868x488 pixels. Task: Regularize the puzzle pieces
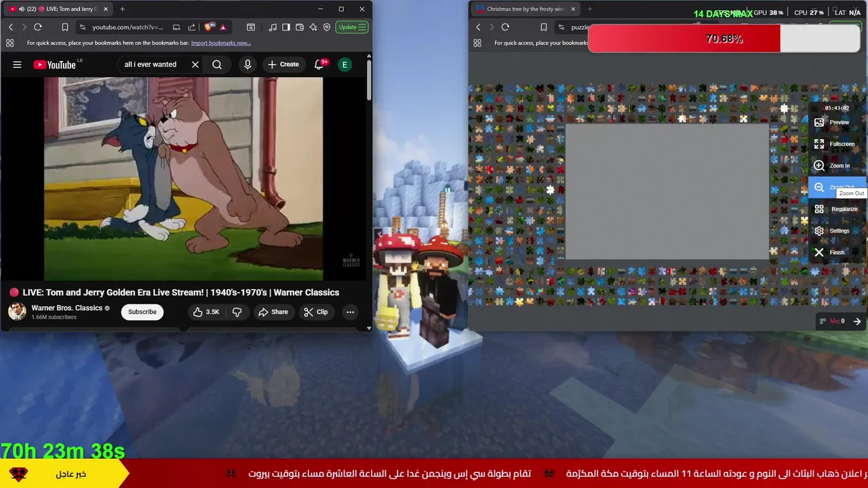click(x=837, y=209)
